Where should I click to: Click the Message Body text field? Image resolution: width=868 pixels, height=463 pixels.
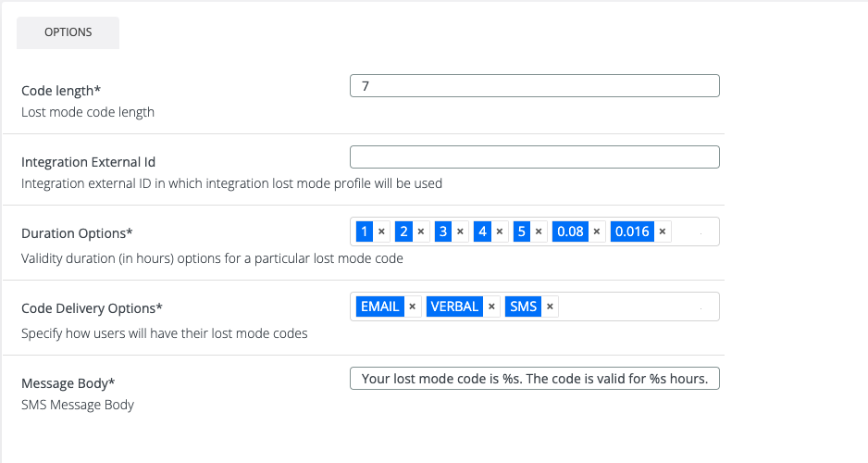(535, 379)
